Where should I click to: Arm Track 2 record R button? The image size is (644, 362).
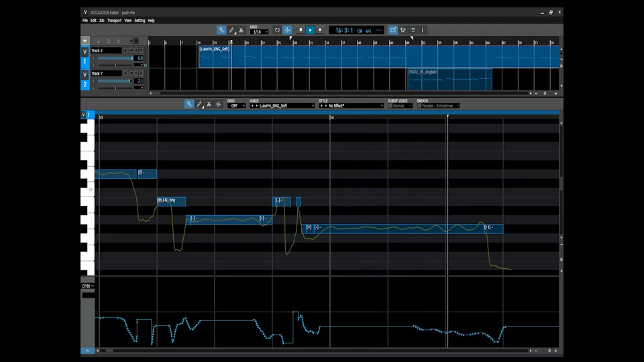click(142, 50)
